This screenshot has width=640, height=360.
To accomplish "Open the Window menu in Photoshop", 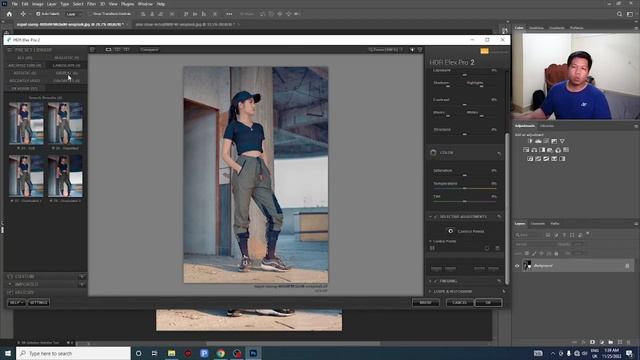I will [145, 4].
